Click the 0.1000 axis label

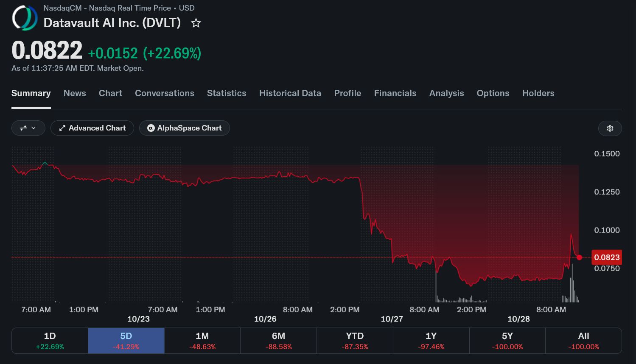click(607, 230)
